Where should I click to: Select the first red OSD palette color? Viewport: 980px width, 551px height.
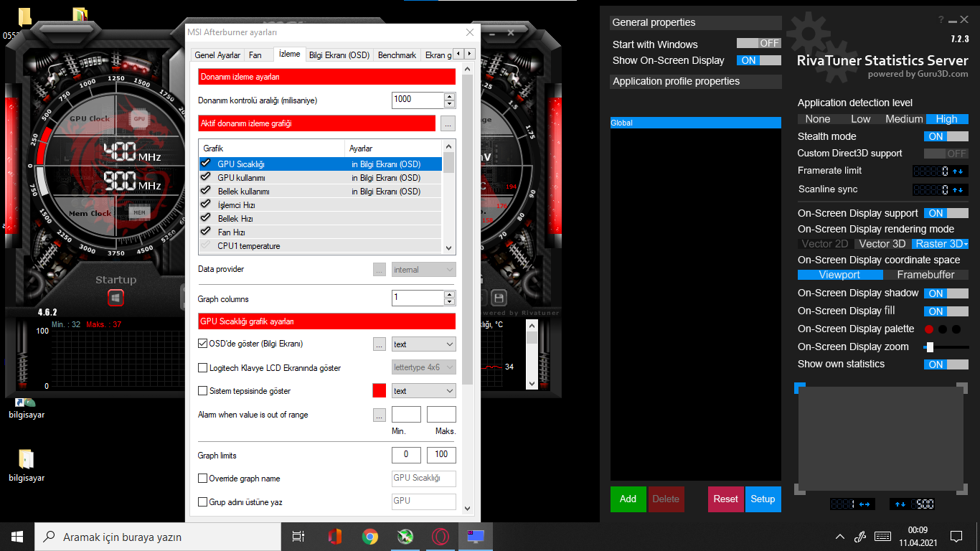click(929, 329)
